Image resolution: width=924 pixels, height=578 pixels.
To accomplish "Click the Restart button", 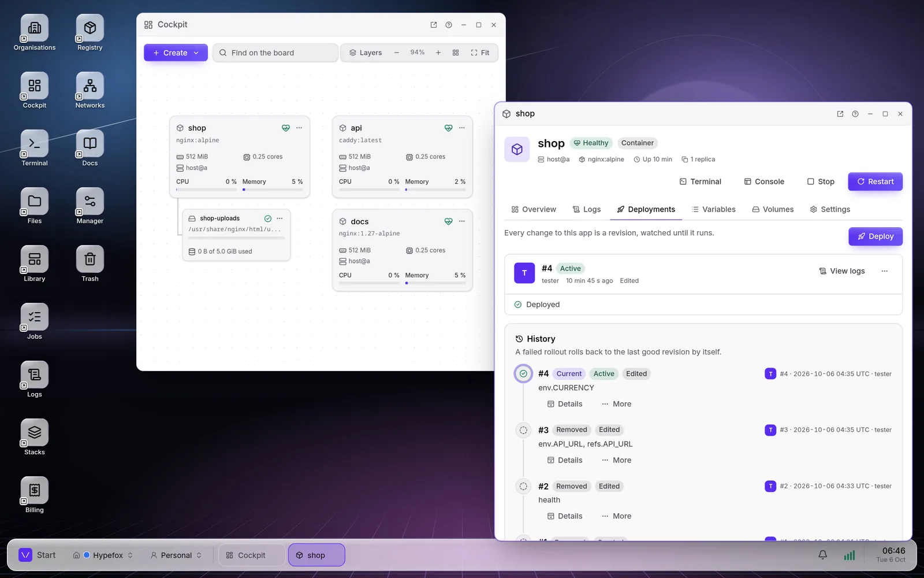I will coord(875,181).
